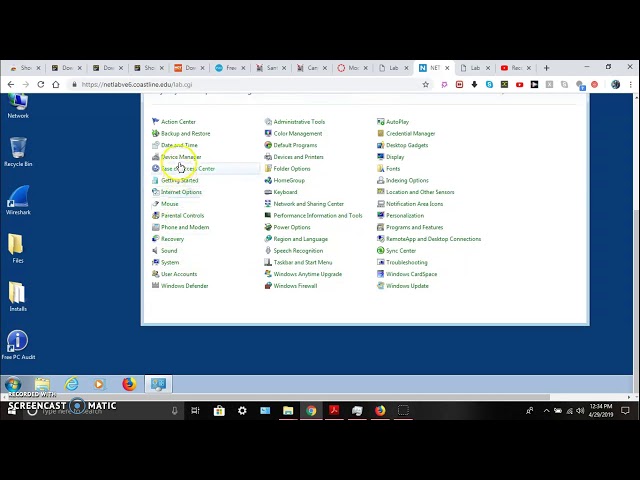The image size is (640, 480).
Task: Select the Files folder on desktop
Action: pos(17,248)
